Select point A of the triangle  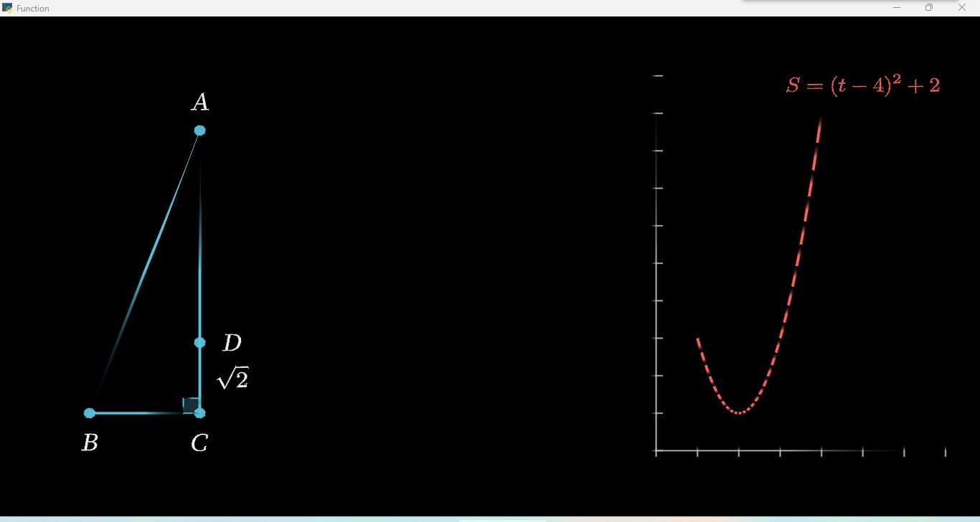(199, 130)
